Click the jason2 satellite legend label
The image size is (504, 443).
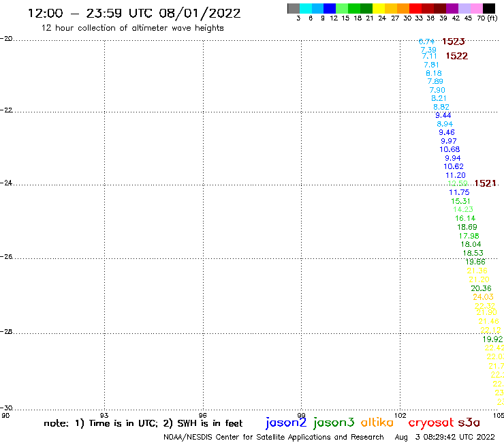click(x=286, y=423)
